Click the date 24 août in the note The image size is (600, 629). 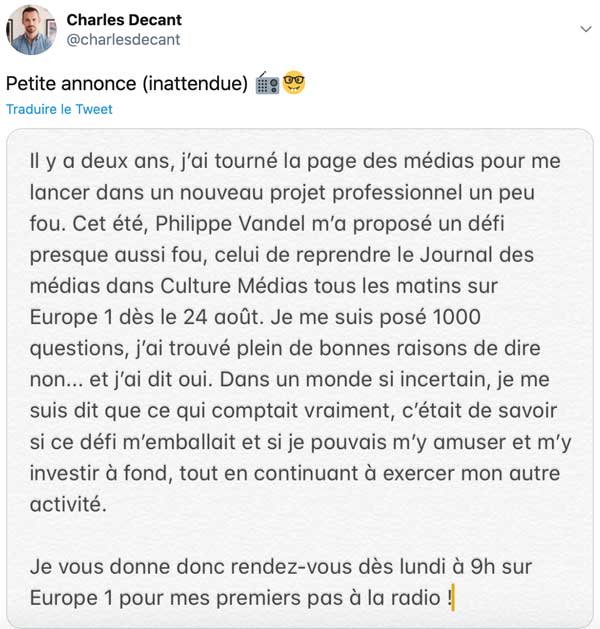[x=223, y=317]
